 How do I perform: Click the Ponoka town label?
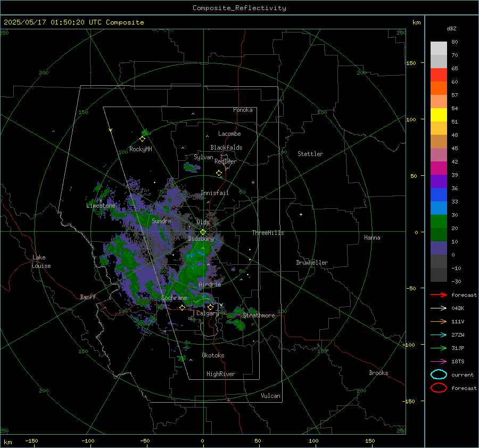[243, 110]
